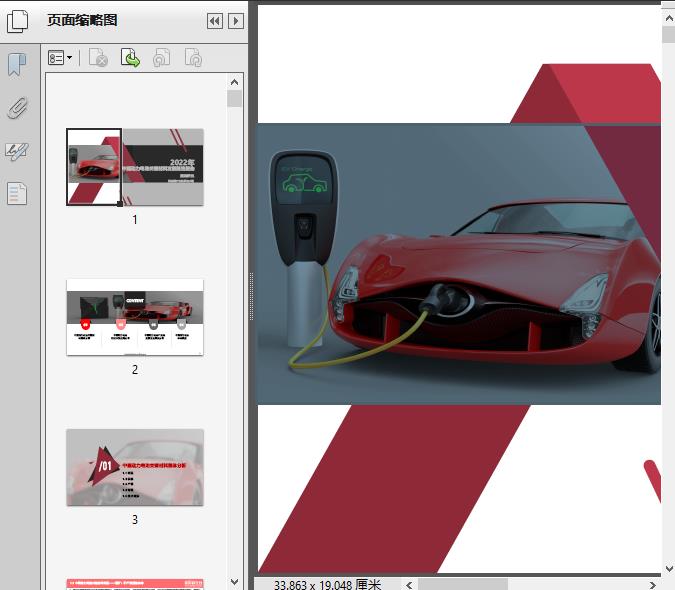Click the EV charging station image

tap(303, 250)
